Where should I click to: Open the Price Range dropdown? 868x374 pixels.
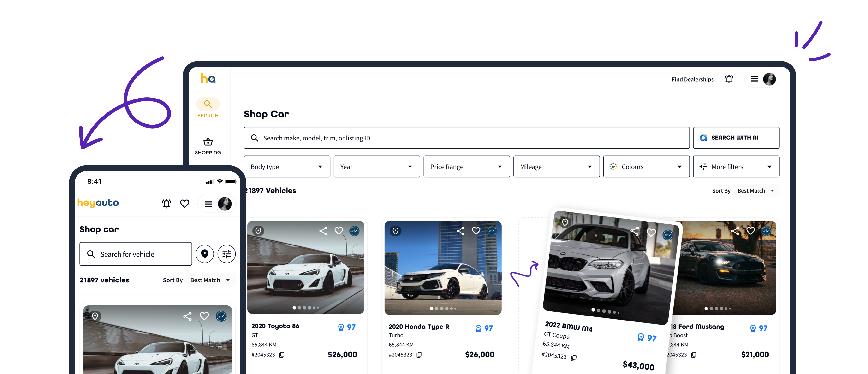466,167
